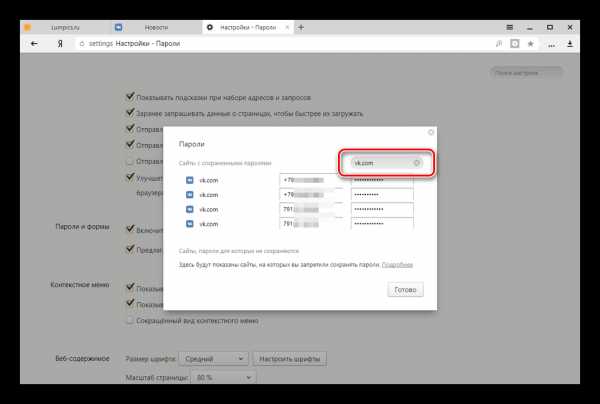Toggle the Включит checkbox beside Пароли и формы
The width and height of the screenshot is (600, 404).
[130, 229]
